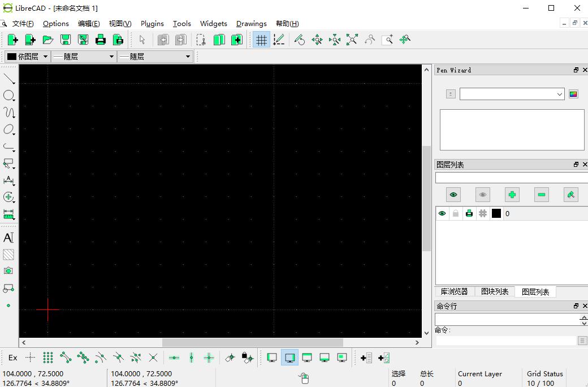Click the Zoom Auto toolbar icon

pos(352,40)
